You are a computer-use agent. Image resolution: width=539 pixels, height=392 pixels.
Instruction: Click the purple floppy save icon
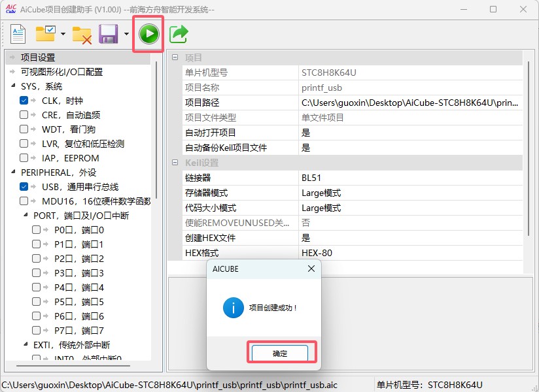coord(109,33)
